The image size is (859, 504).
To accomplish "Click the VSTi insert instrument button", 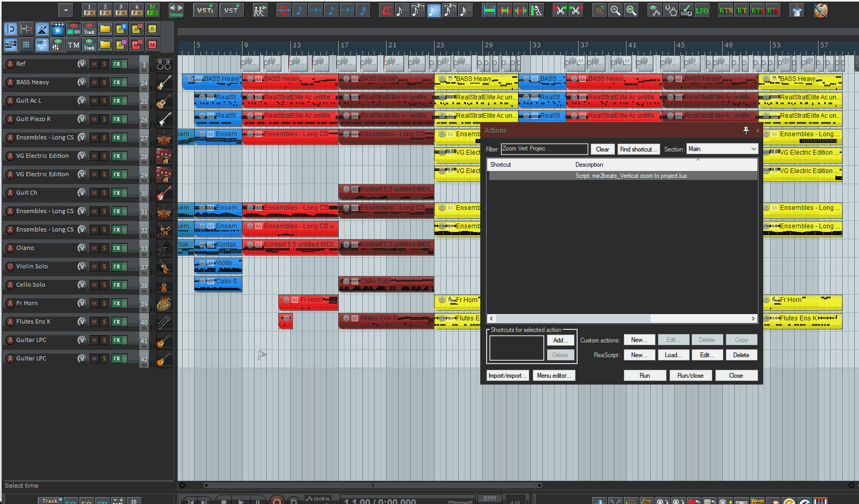I will (x=205, y=10).
